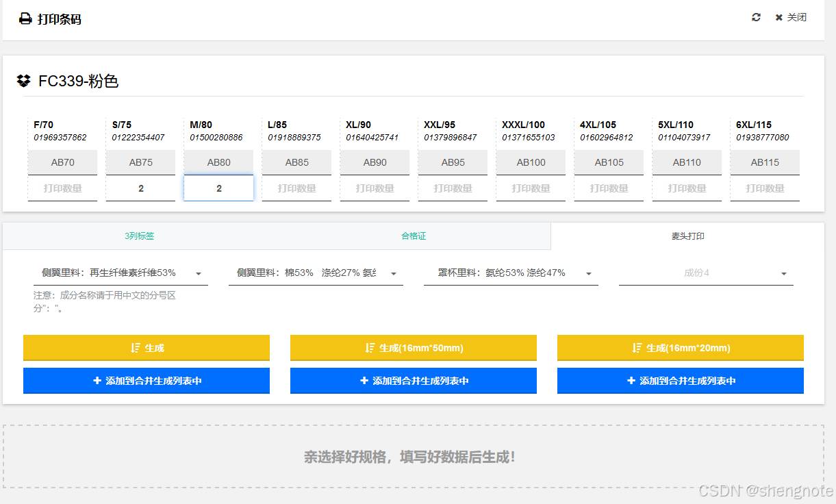
Task: Click the XL/90 打印数量 input field
Action: click(x=375, y=188)
